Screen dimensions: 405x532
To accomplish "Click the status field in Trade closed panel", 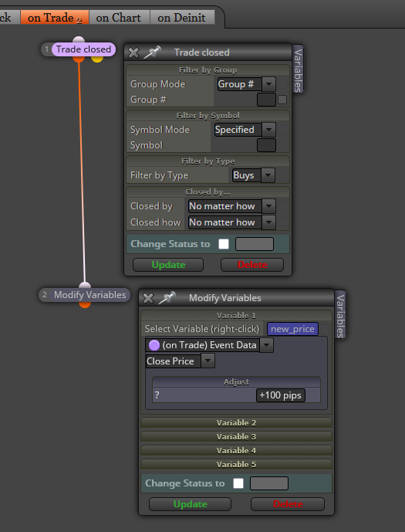I will (x=255, y=244).
